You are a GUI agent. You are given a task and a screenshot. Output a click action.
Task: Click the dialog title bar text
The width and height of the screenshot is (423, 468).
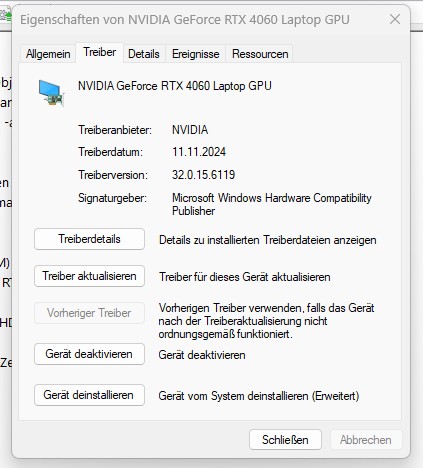tap(185, 20)
